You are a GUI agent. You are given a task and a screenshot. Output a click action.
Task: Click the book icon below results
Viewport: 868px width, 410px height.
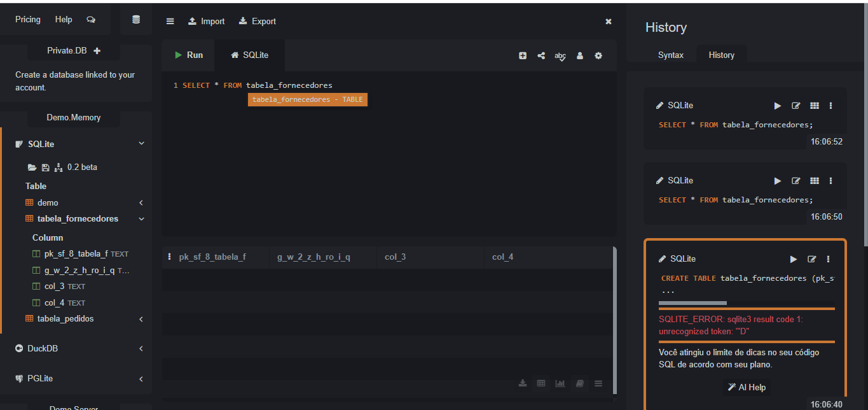[x=579, y=383]
